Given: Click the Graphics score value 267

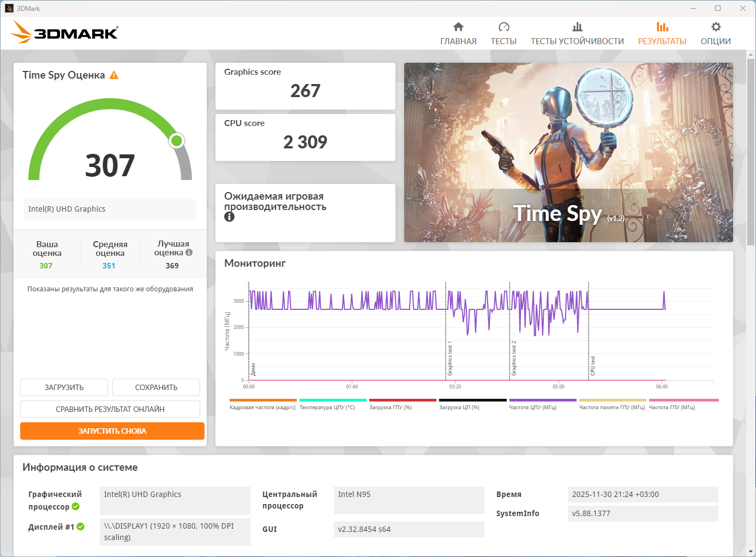Looking at the screenshot, I should point(305,91).
